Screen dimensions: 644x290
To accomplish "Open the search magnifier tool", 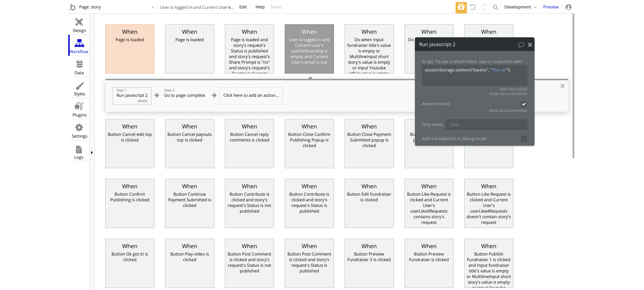I will point(495,7).
